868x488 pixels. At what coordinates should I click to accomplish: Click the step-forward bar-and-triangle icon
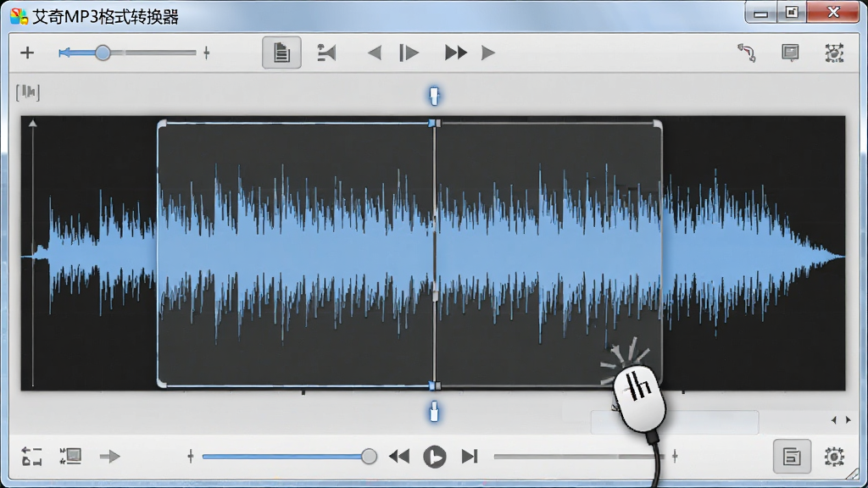pos(409,53)
